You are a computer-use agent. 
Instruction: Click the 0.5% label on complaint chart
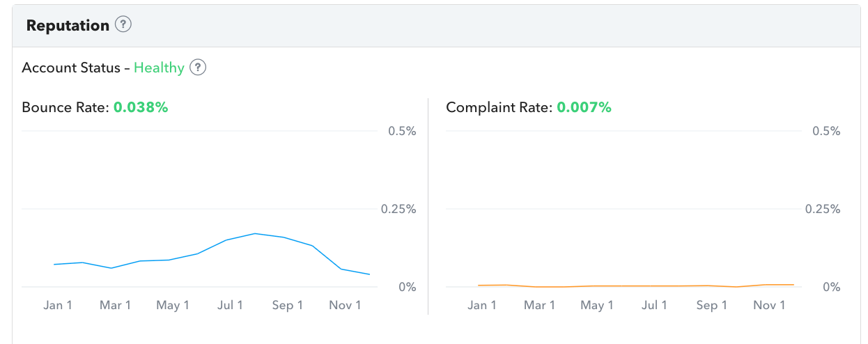click(x=826, y=131)
